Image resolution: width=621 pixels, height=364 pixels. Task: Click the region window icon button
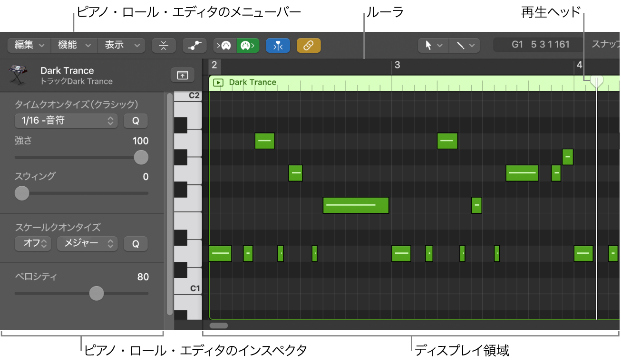click(x=183, y=75)
